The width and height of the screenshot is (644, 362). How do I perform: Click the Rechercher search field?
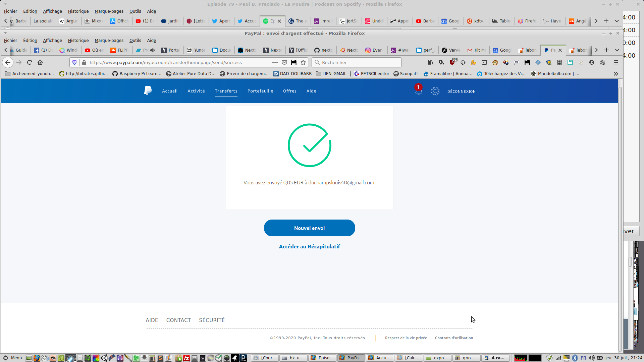tap(359, 62)
